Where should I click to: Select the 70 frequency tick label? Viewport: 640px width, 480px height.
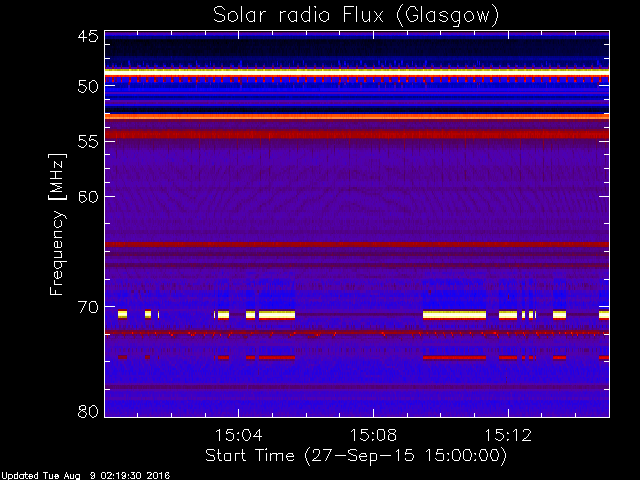88,307
